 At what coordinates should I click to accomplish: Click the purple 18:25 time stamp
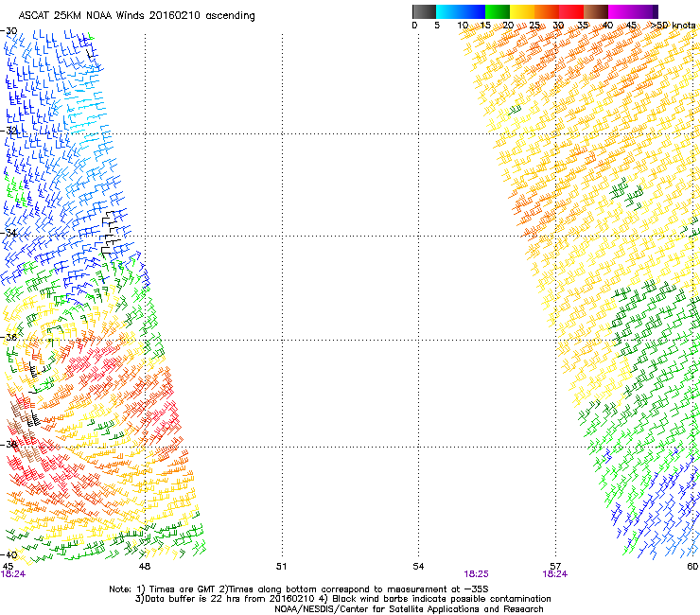pos(476,574)
